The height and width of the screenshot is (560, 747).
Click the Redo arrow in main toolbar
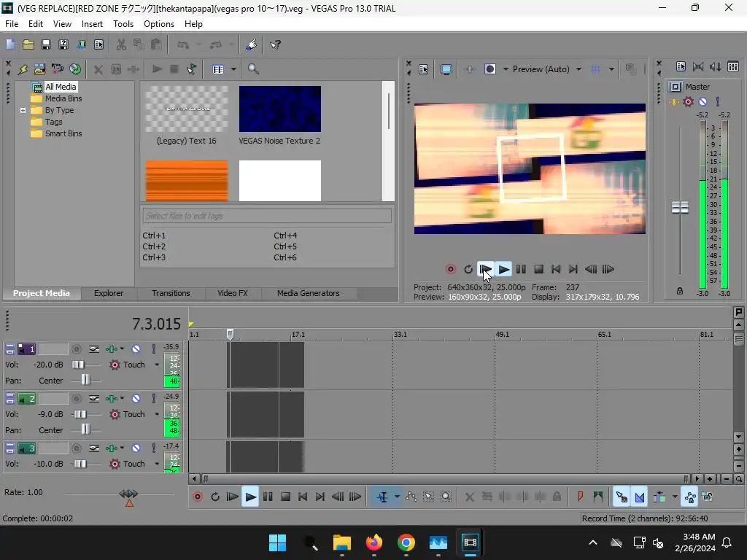click(216, 44)
